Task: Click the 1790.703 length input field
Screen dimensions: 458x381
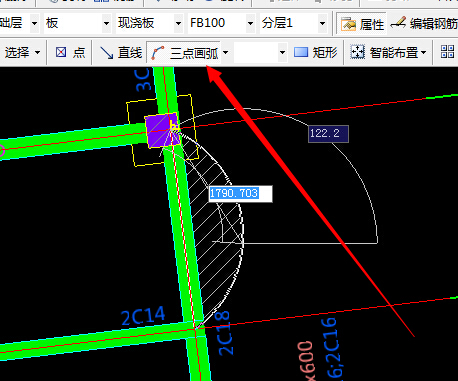Action: click(x=240, y=194)
